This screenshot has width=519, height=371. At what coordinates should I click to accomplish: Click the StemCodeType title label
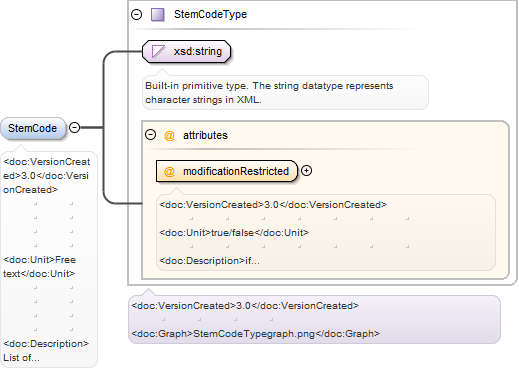tap(210, 14)
